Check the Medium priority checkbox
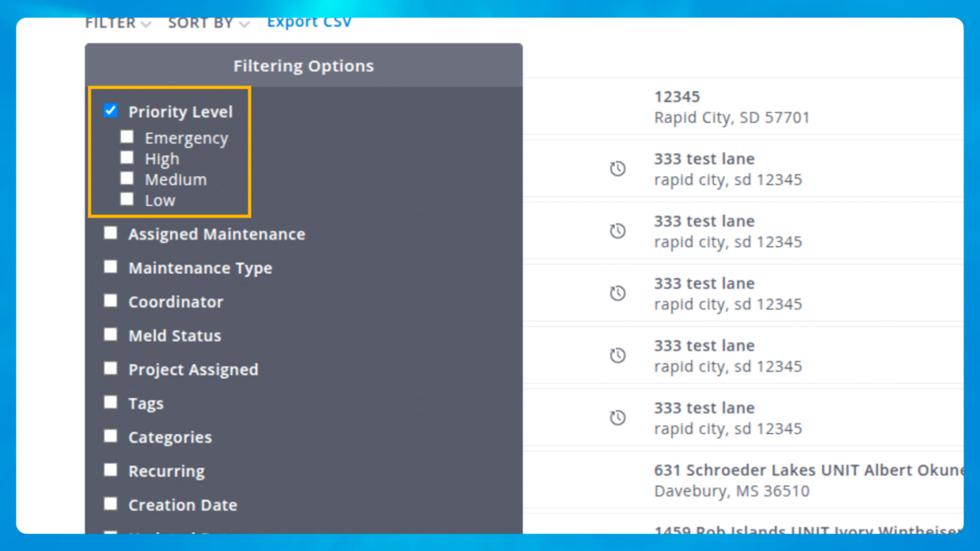This screenshot has height=551, width=980. pos(127,178)
